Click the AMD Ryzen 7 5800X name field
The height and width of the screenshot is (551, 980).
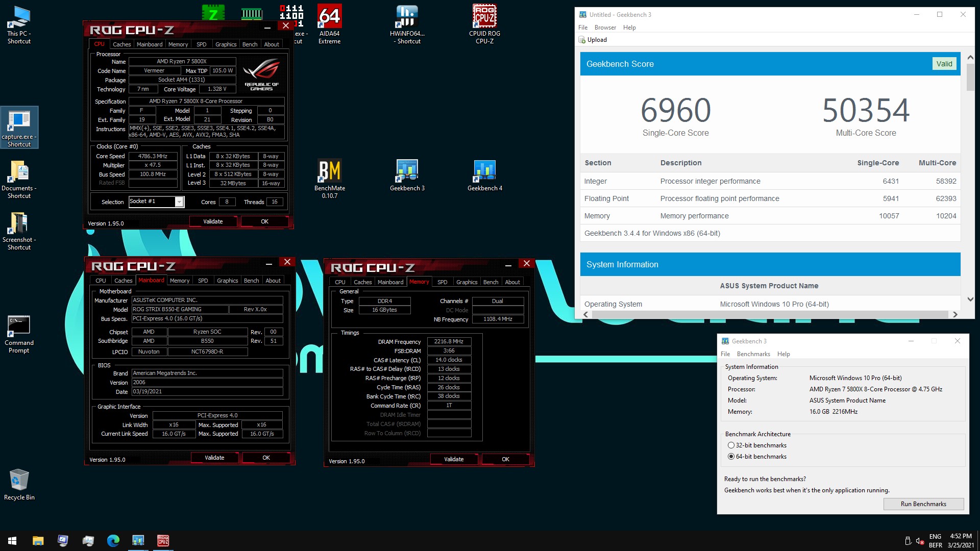[x=182, y=61]
